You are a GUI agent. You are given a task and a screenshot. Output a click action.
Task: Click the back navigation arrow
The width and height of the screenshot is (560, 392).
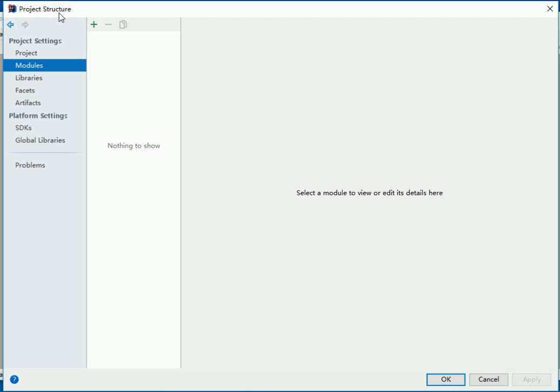pos(10,25)
